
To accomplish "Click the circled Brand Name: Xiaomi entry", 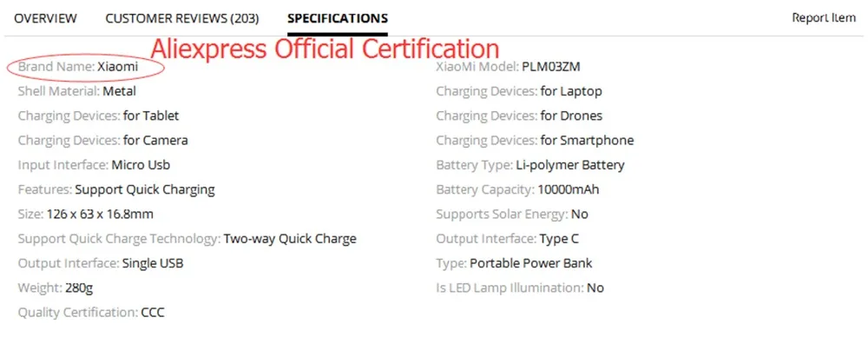I will pos(85,67).
